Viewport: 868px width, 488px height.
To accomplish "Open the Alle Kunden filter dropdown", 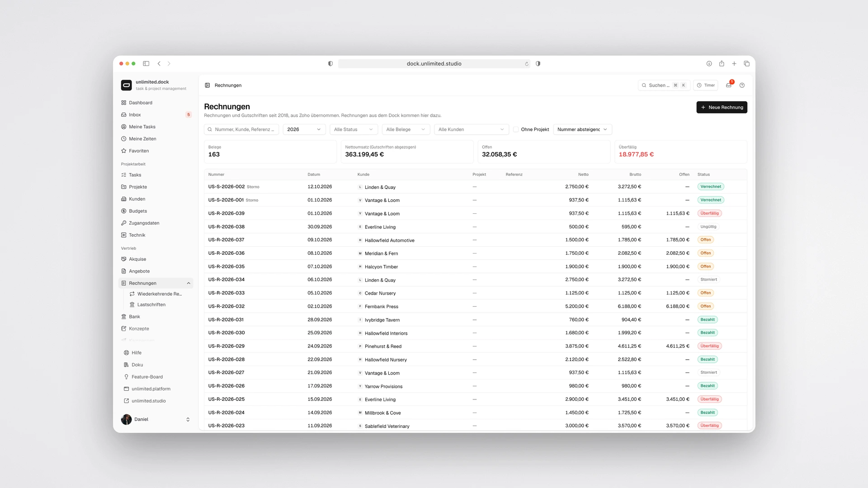I will pos(472,129).
